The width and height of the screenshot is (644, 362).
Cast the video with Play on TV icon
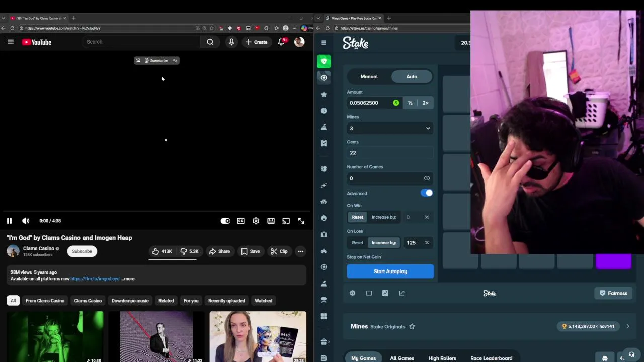[x=286, y=221]
